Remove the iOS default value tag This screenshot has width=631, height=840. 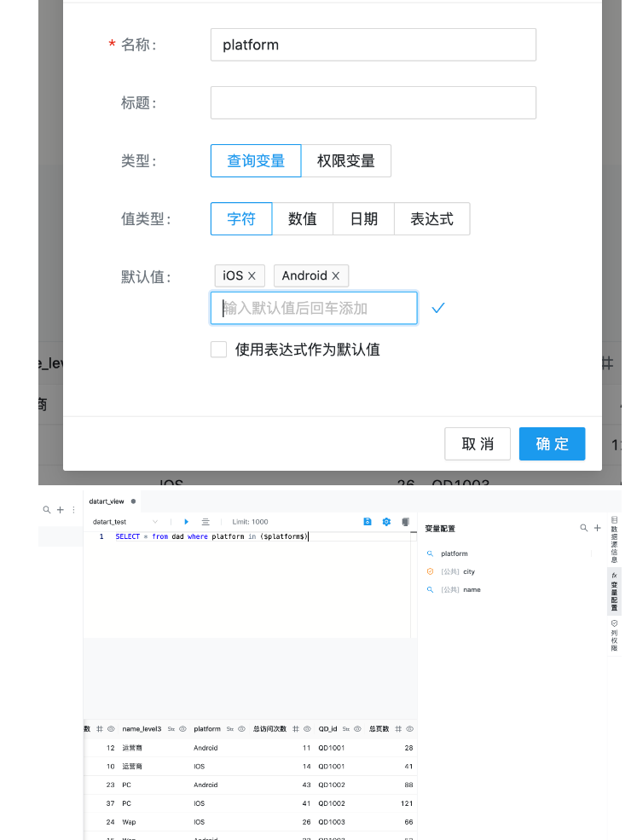point(252,275)
